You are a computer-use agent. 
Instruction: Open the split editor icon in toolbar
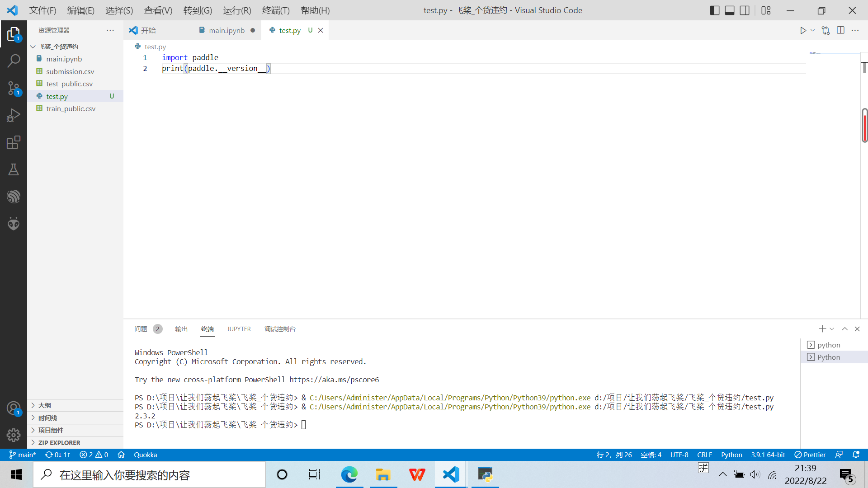pos(841,30)
